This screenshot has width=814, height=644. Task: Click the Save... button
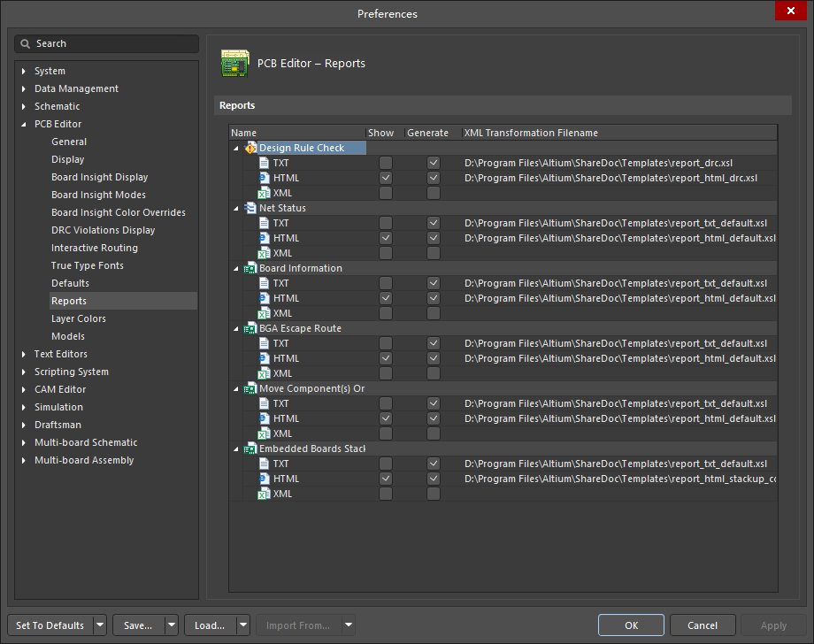(139, 625)
